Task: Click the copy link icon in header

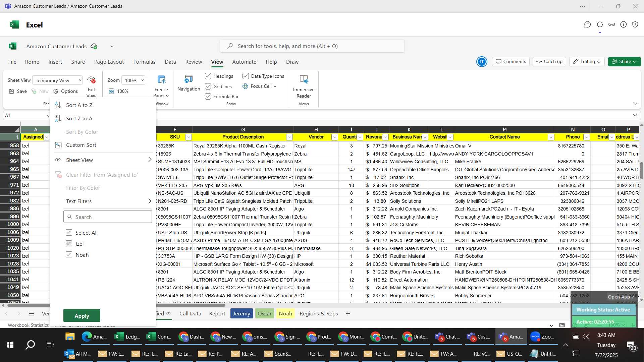Action: (611, 24)
